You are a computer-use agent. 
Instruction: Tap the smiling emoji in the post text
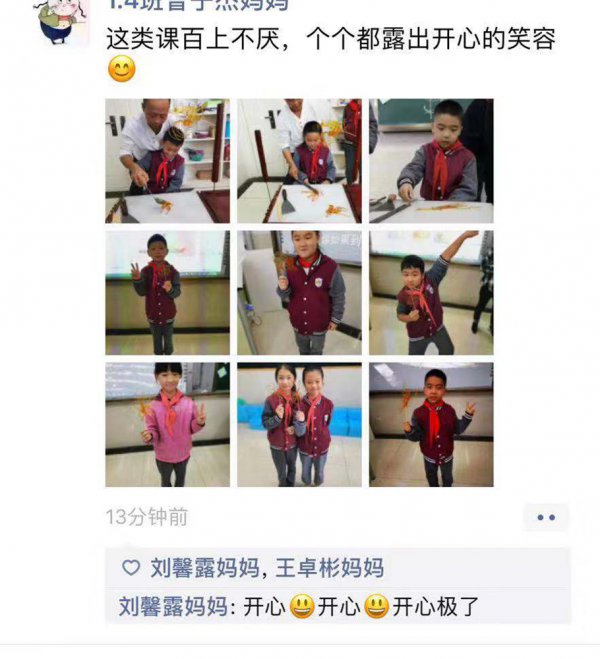coord(122,69)
